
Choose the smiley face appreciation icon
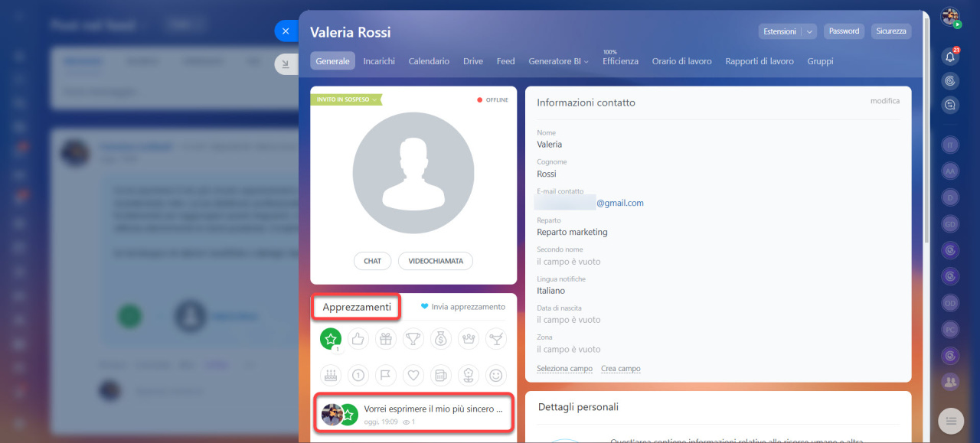coord(496,375)
